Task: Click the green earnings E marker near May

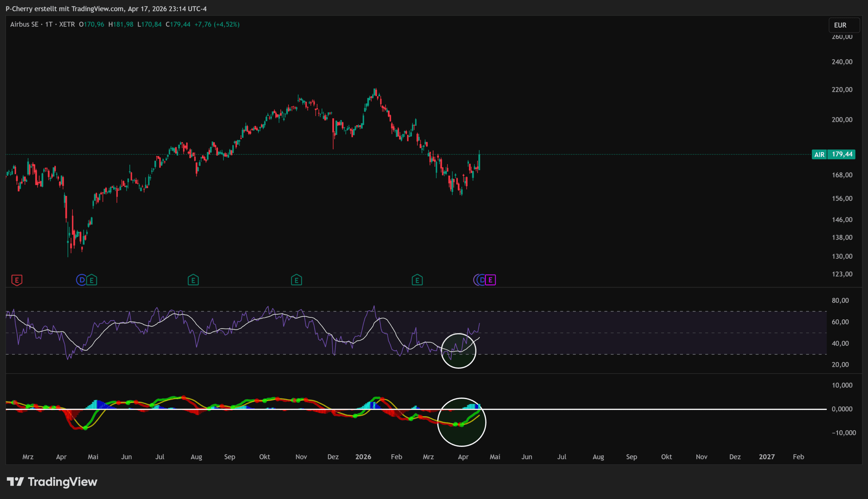Action: [x=92, y=280]
